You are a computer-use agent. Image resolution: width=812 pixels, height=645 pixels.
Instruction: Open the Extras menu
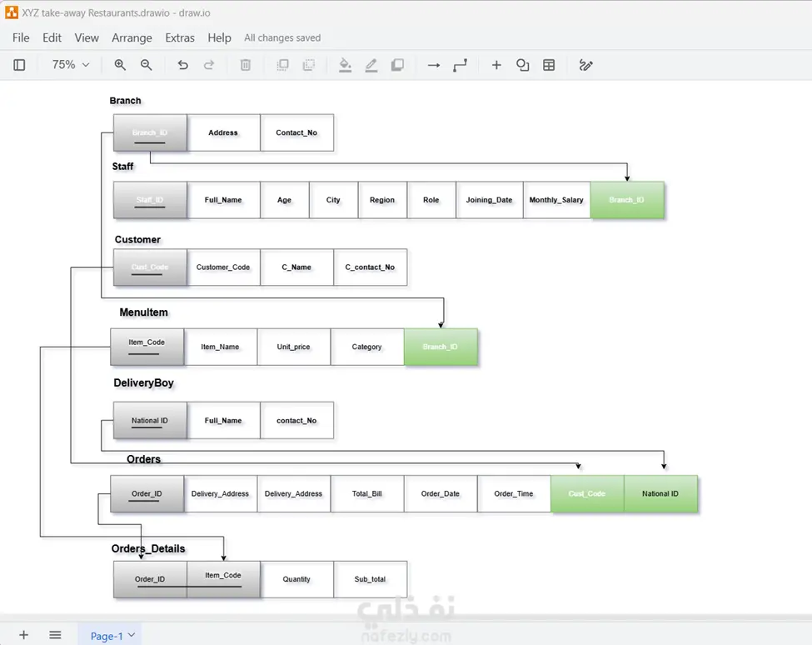coord(180,37)
